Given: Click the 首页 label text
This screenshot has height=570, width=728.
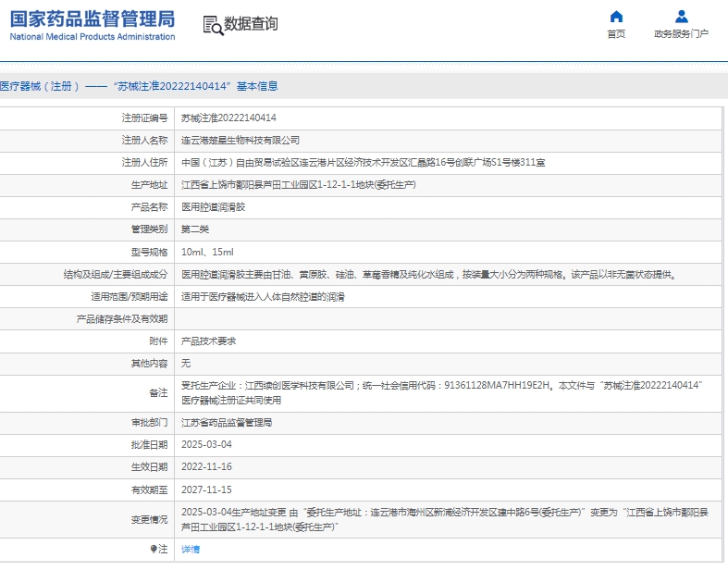Looking at the screenshot, I should point(616,34).
